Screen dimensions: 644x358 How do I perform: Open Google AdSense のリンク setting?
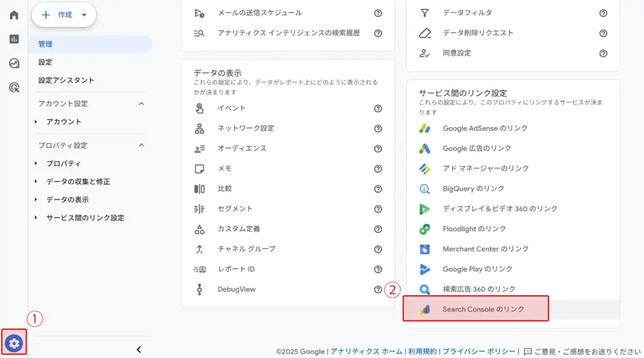485,128
